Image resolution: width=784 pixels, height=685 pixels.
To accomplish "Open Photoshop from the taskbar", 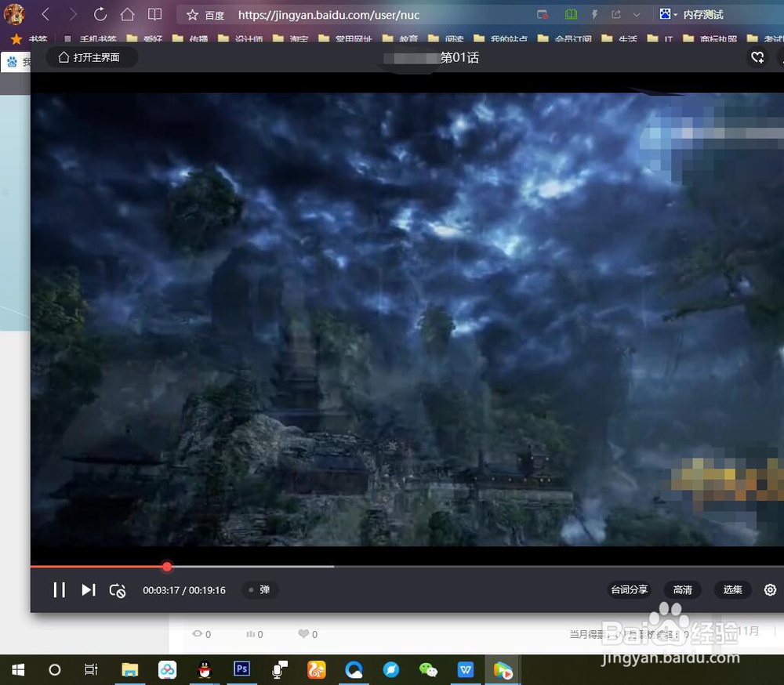I will tap(242, 669).
